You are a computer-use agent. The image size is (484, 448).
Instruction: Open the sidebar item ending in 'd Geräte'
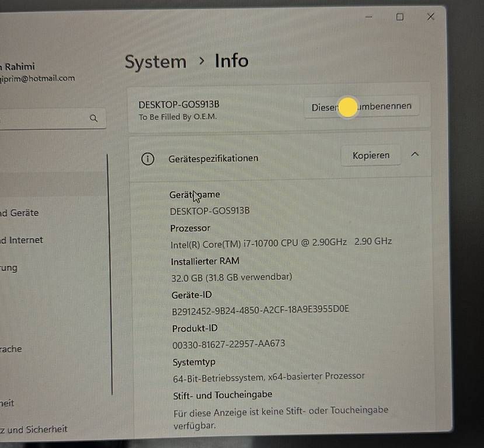click(x=19, y=213)
